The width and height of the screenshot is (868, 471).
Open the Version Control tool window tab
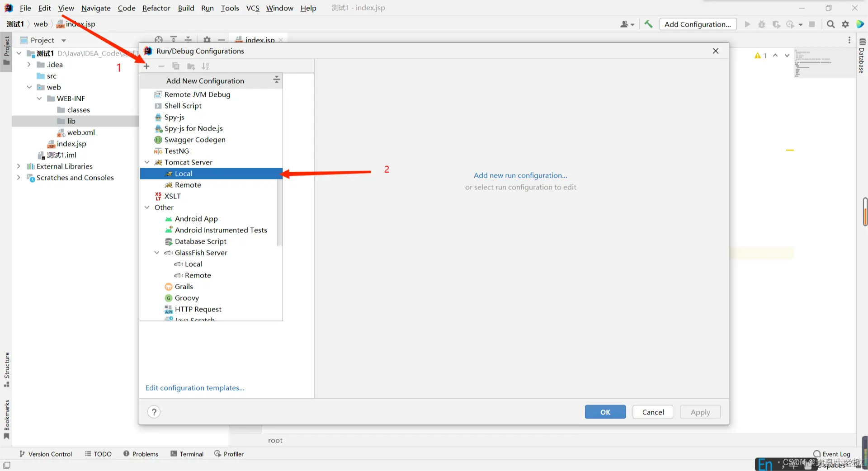pos(46,454)
